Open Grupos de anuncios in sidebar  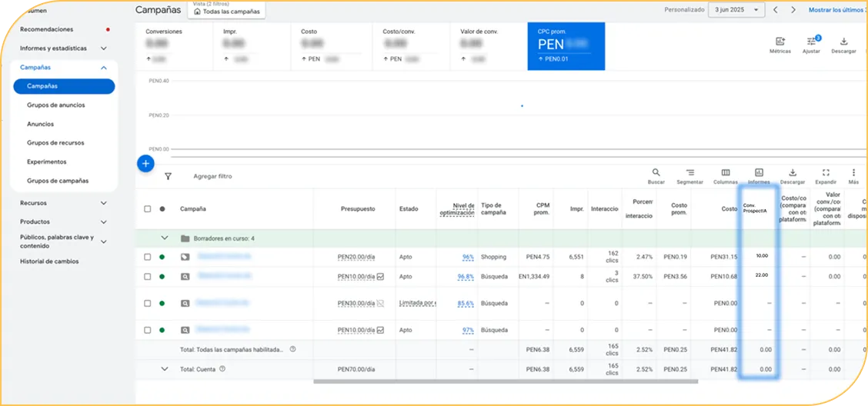56,105
